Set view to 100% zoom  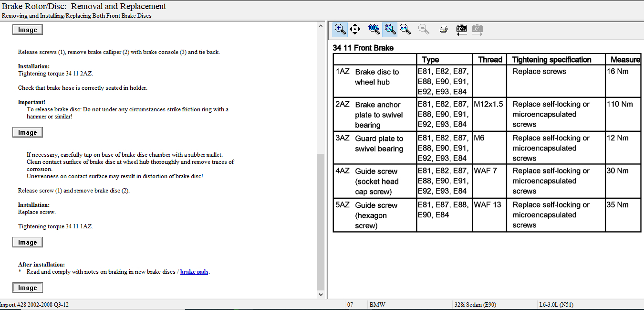(x=374, y=29)
